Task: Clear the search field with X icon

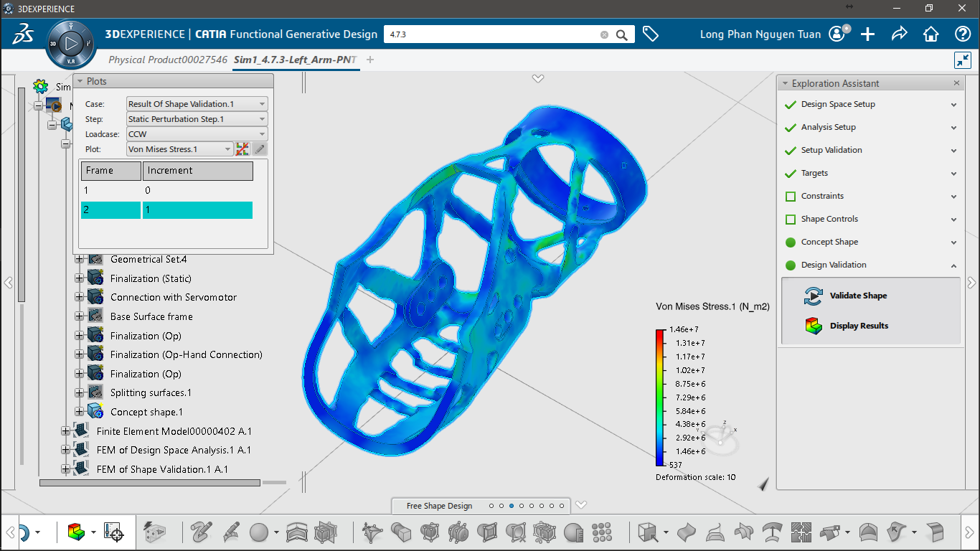Action: tap(604, 34)
